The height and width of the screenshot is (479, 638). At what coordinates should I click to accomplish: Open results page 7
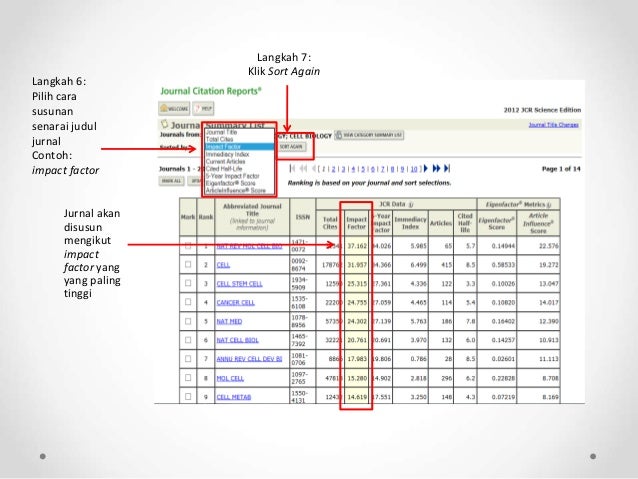(x=382, y=169)
